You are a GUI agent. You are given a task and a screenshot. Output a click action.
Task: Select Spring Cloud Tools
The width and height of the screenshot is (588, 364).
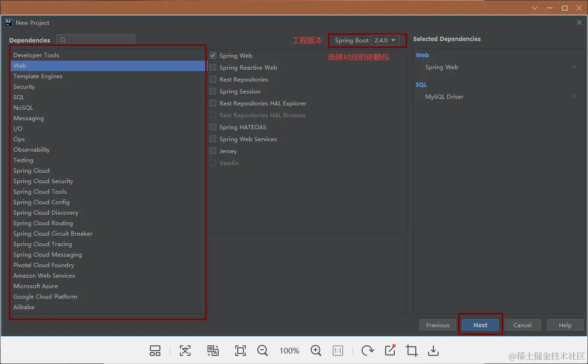[108, 192]
